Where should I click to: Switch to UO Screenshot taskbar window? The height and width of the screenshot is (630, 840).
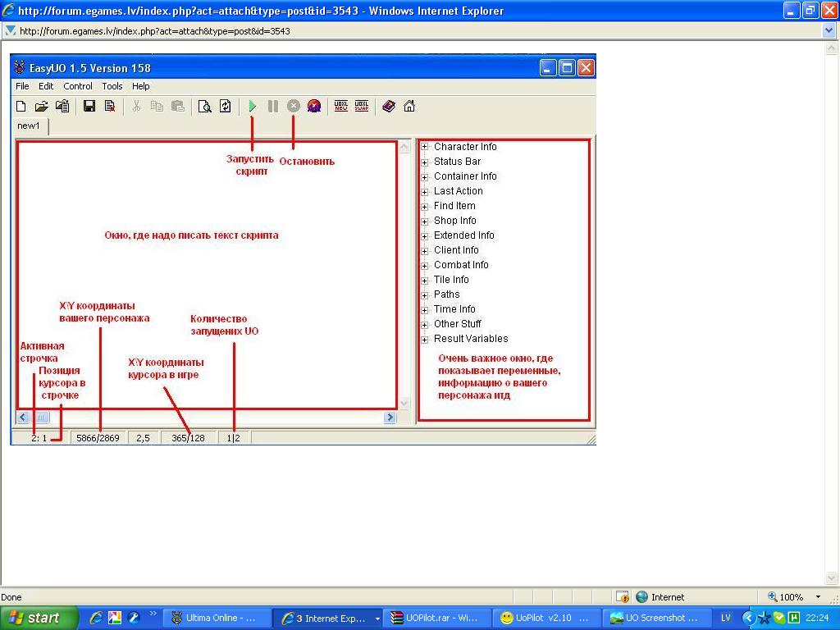coord(657,619)
